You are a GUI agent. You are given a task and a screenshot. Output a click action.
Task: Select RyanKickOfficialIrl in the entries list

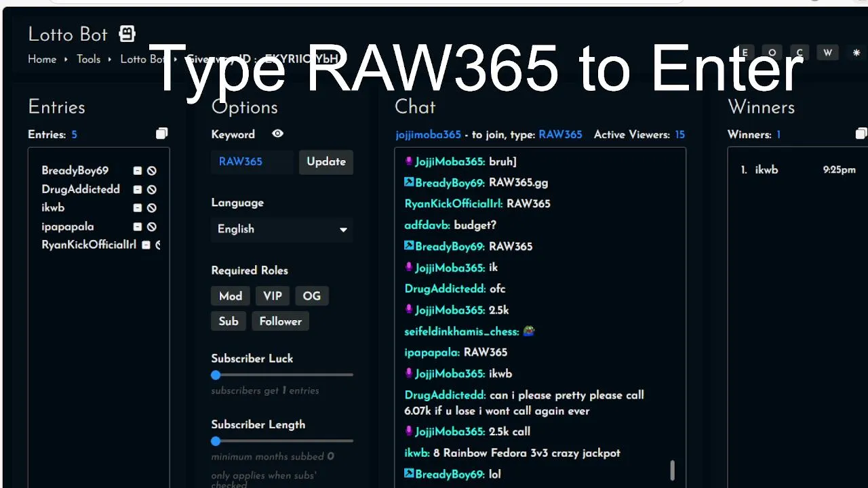[x=89, y=245]
